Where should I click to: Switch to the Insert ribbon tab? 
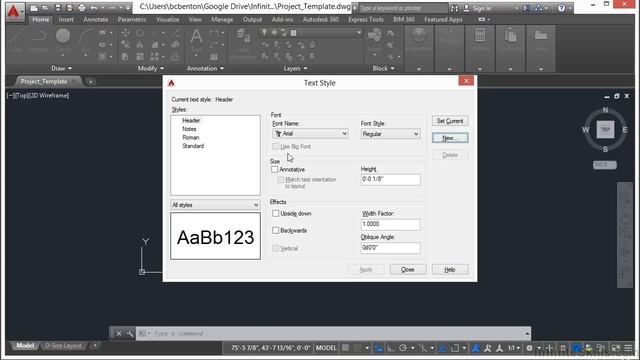(x=66, y=20)
